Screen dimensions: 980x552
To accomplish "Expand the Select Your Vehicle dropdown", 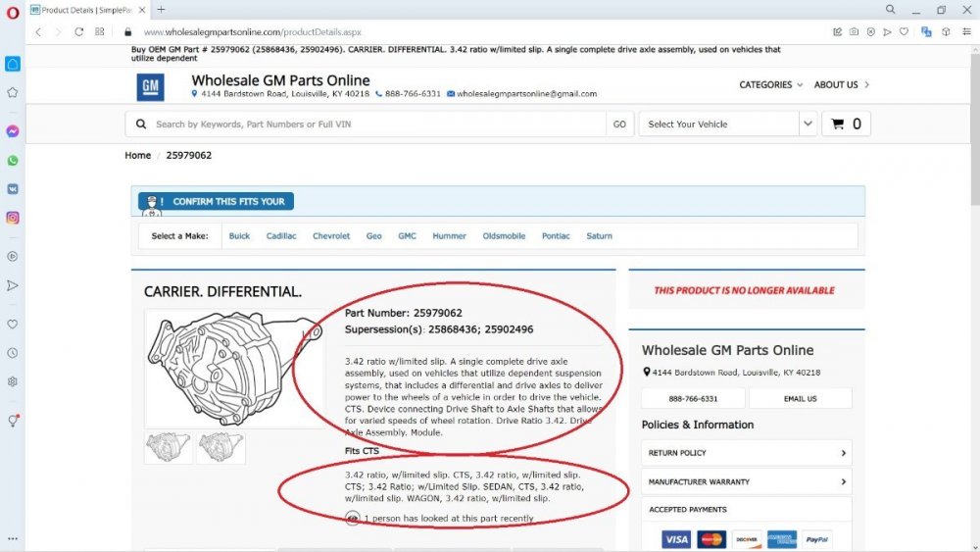I will pyautogui.click(x=808, y=124).
